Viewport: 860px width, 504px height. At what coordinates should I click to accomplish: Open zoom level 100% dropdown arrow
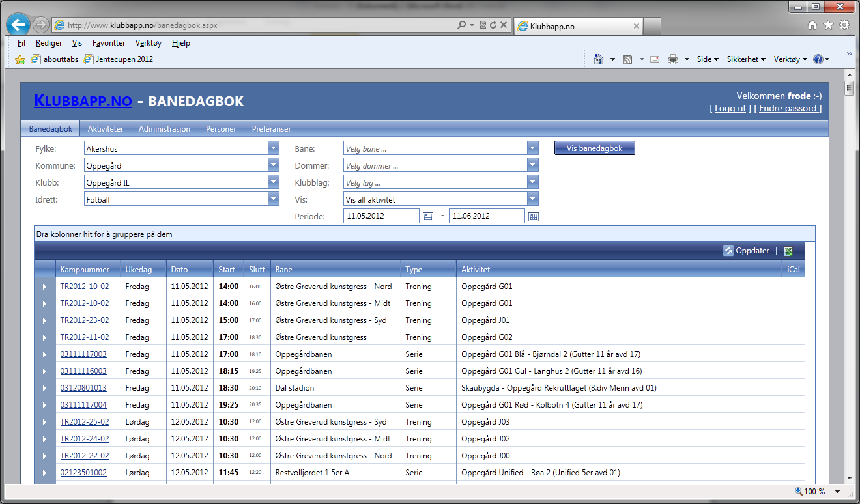[838, 492]
